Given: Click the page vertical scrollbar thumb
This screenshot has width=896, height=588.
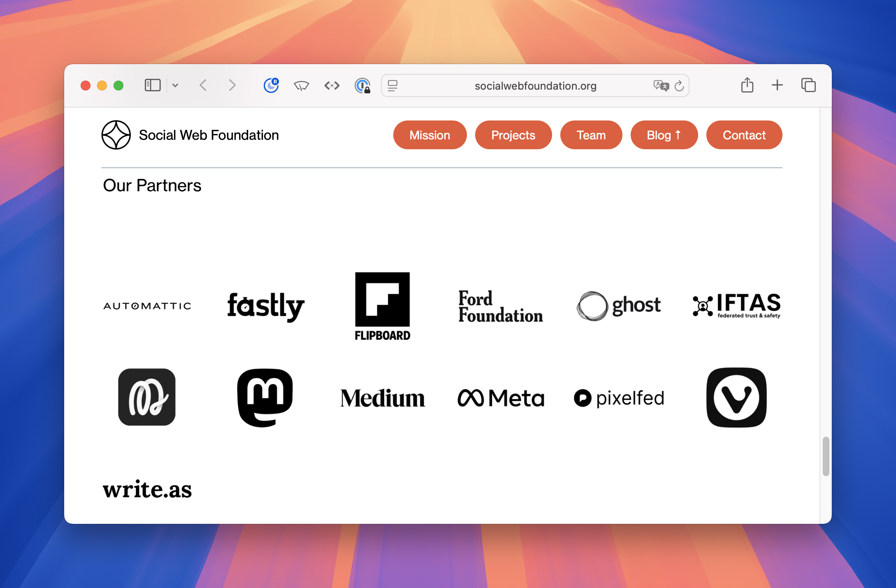Looking at the screenshot, I should [x=826, y=456].
